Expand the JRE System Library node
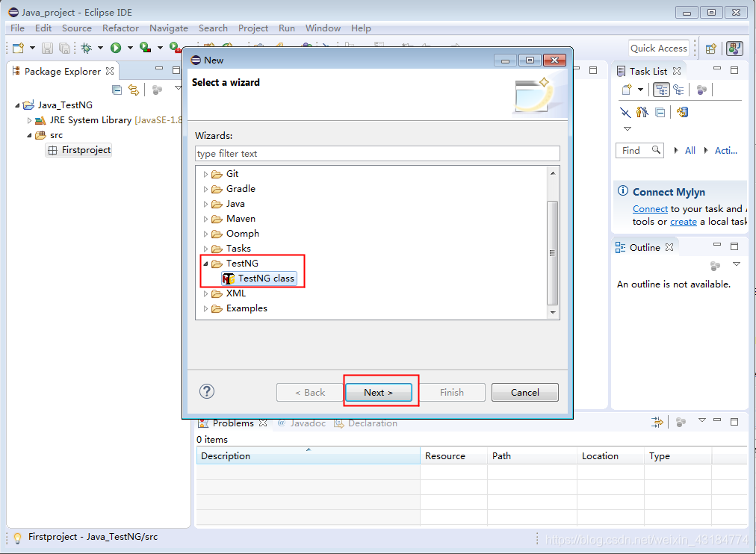756x554 pixels. point(29,120)
